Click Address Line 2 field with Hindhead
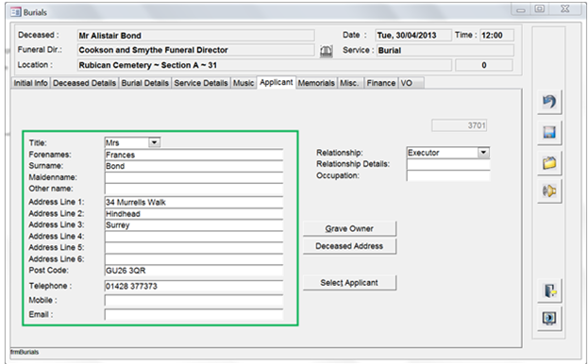 (x=193, y=214)
